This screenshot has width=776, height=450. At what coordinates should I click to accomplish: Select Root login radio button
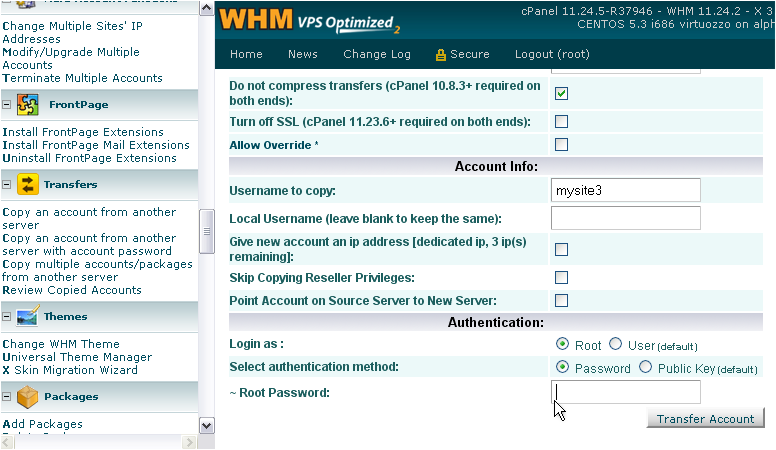point(562,344)
